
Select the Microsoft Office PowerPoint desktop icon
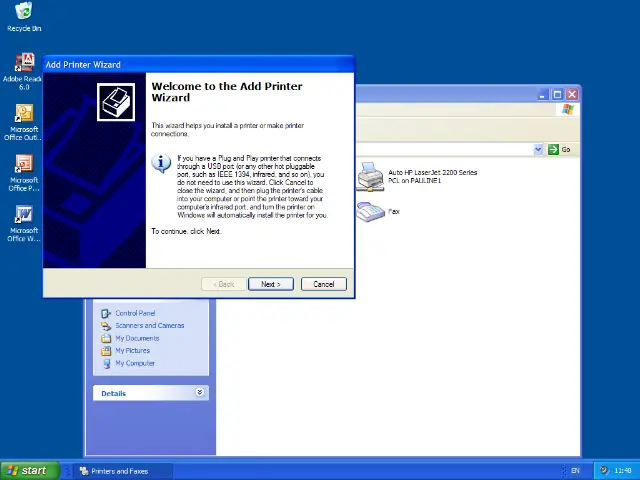[x=24, y=173]
